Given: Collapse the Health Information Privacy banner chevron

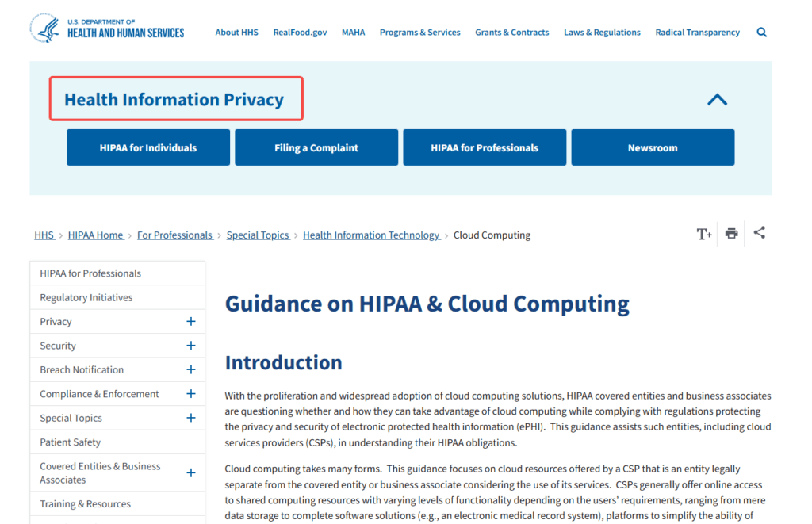Looking at the screenshot, I should tap(717, 100).
